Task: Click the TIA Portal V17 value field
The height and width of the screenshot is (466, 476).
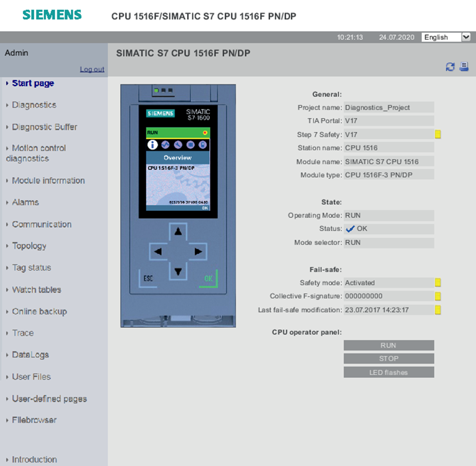Action: (389, 121)
